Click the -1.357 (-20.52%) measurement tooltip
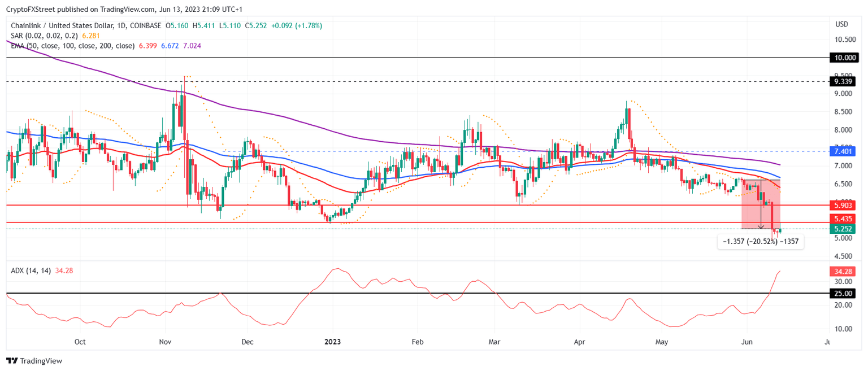Image resolution: width=868 pixels, height=371 pixels. (760, 242)
